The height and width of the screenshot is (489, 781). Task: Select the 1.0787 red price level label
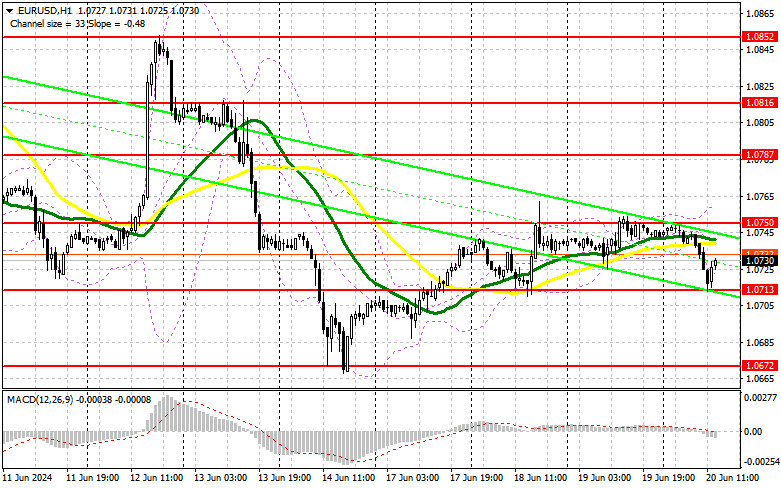point(760,155)
